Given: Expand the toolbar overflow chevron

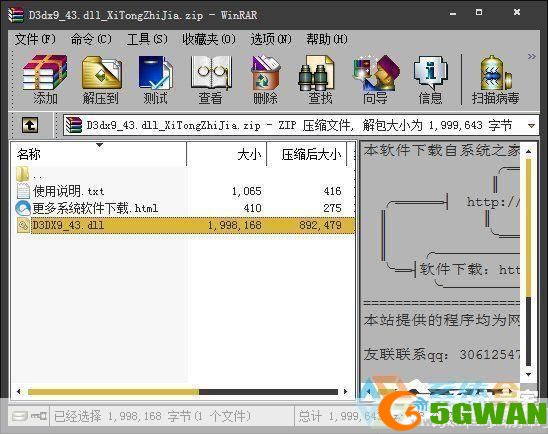Looking at the screenshot, I should click(x=532, y=56).
